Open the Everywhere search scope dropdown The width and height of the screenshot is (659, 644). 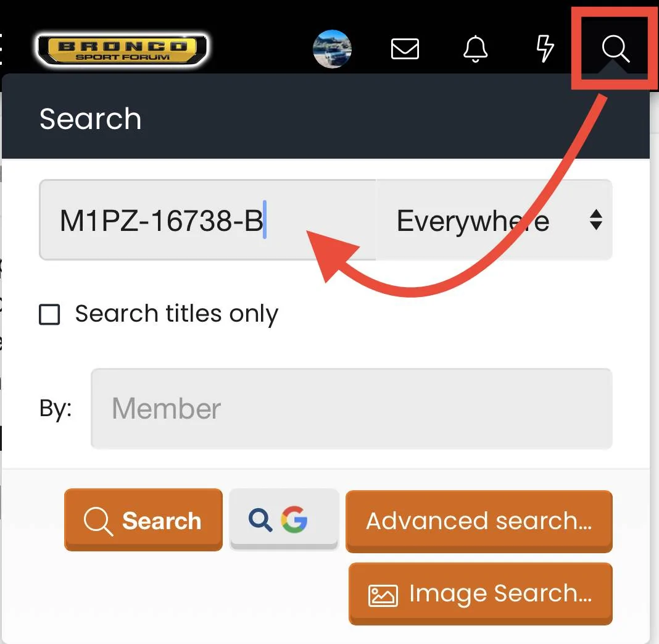coord(494,220)
